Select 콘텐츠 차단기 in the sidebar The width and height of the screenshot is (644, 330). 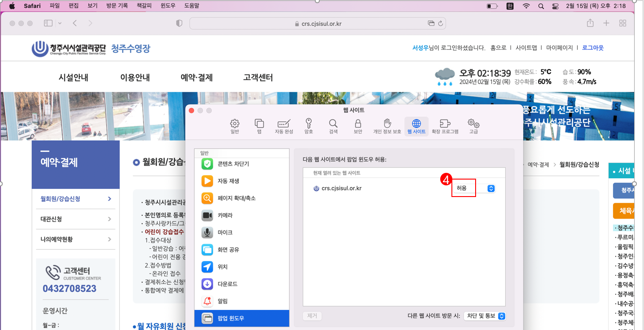tap(242, 164)
